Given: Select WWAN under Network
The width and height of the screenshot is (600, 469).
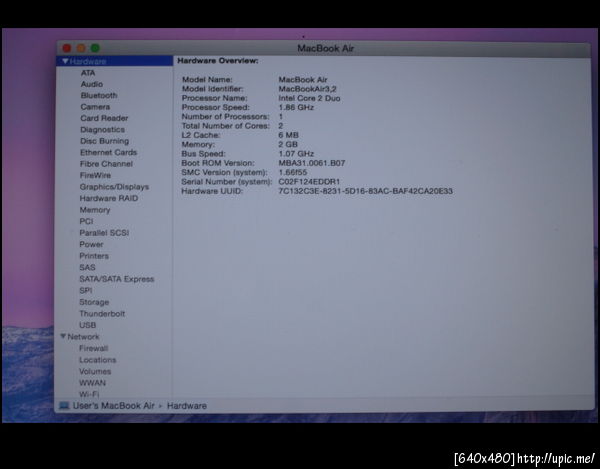Looking at the screenshot, I should click(92, 383).
